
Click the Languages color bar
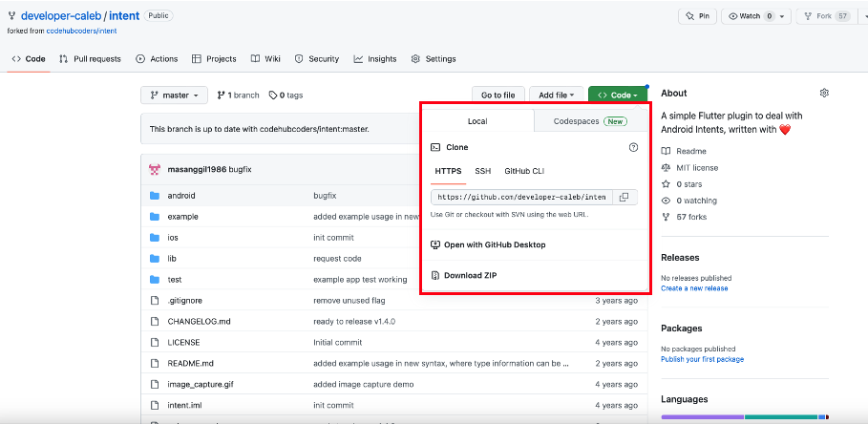click(x=745, y=416)
